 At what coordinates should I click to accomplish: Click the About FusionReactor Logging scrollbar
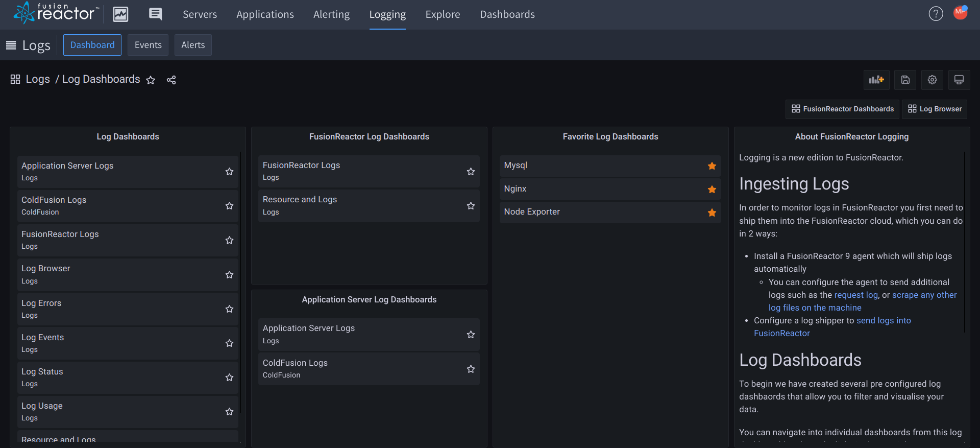click(965, 241)
